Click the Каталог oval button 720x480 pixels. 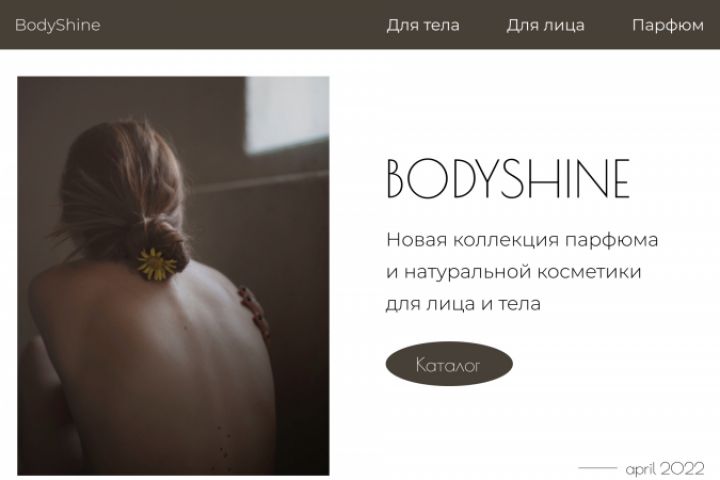click(x=449, y=364)
